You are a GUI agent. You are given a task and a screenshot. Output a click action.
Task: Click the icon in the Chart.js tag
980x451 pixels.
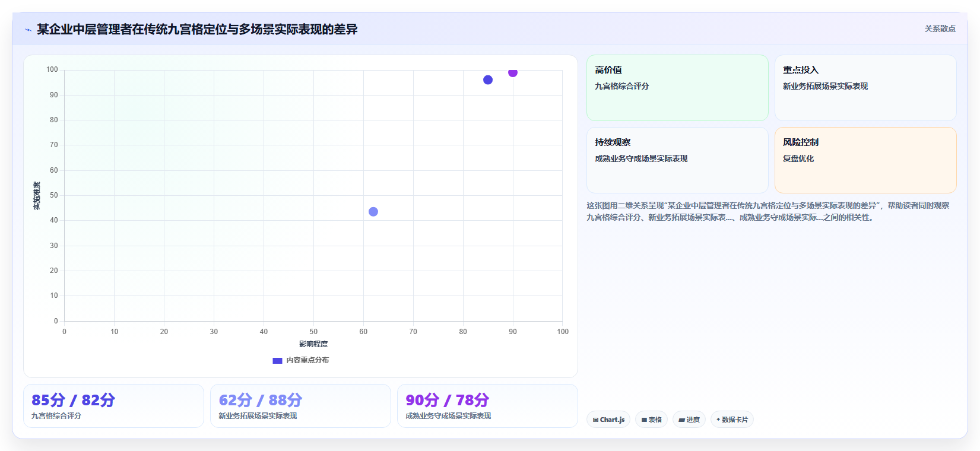pos(595,420)
